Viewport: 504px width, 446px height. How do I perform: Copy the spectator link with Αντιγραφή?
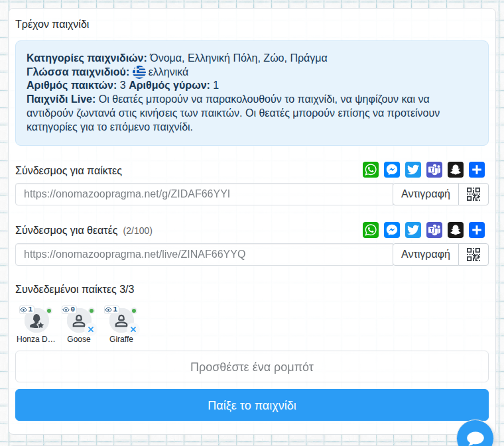pyautogui.click(x=426, y=254)
